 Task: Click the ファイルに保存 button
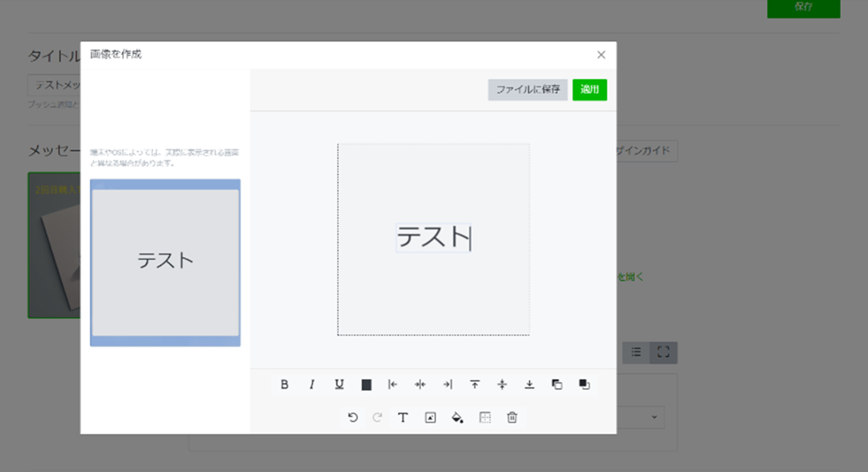pyautogui.click(x=528, y=90)
